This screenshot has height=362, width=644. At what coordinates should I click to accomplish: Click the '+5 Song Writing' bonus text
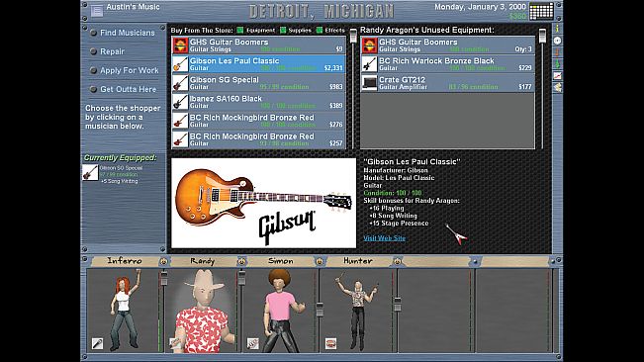point(120,181)
